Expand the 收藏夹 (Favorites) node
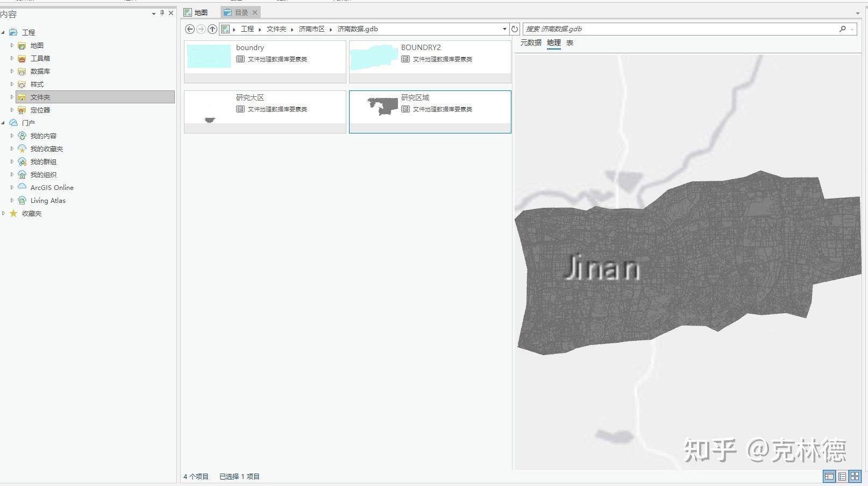 4,213
